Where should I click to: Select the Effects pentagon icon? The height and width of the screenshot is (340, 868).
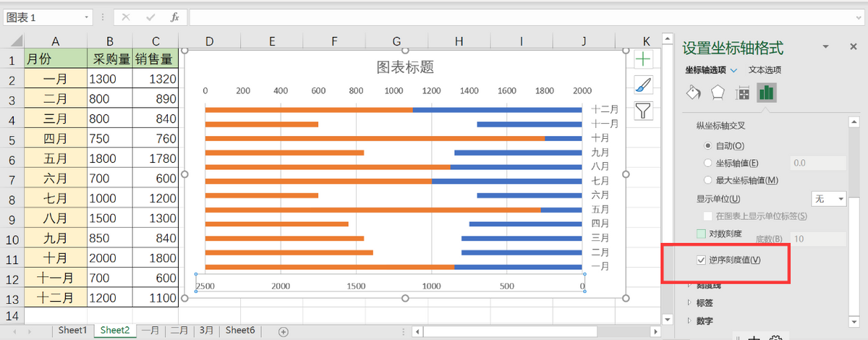pos(718,93)
